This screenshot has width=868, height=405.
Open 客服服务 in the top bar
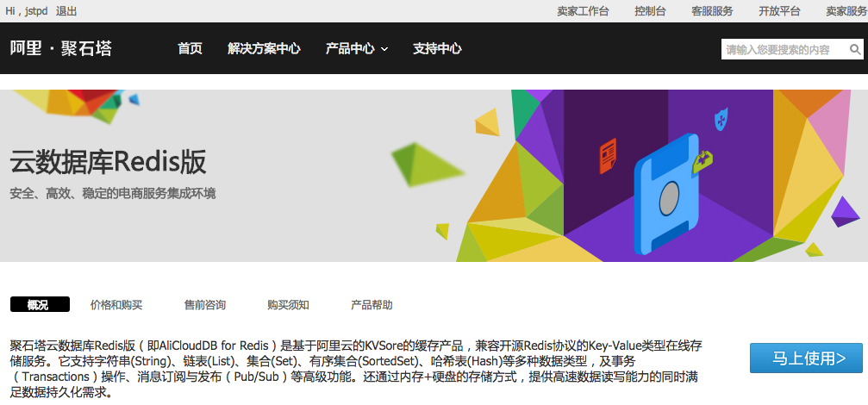[713, 11]
